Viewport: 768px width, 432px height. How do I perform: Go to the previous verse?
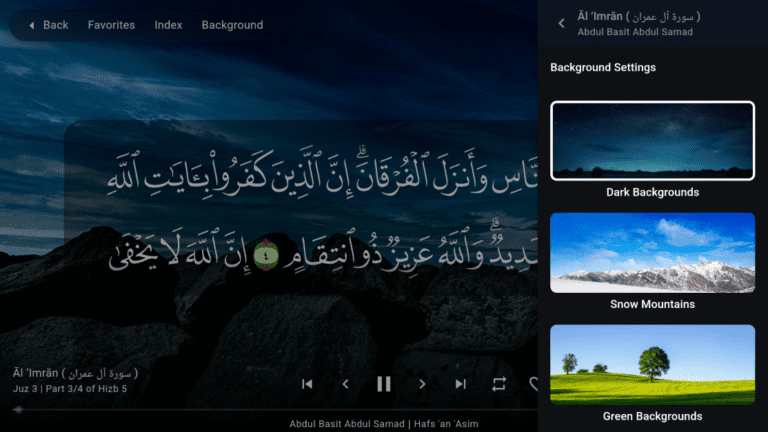point(345,384)
